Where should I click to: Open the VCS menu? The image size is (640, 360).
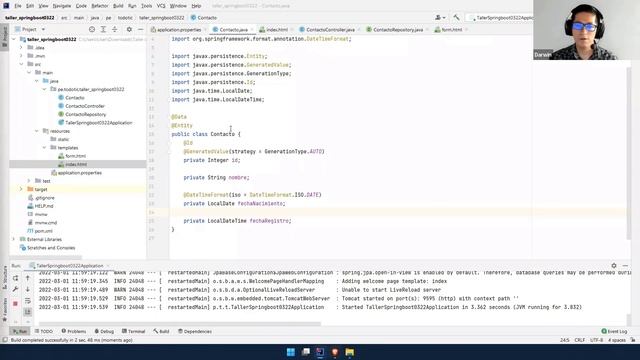point(161,6)
